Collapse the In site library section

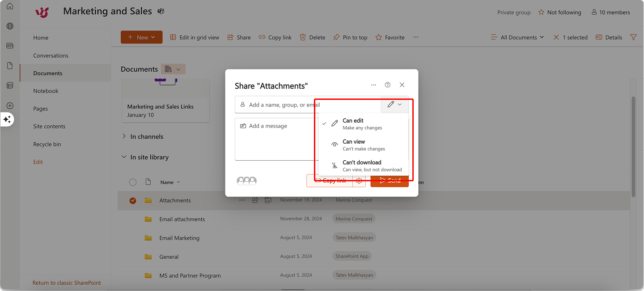[124, 157]
